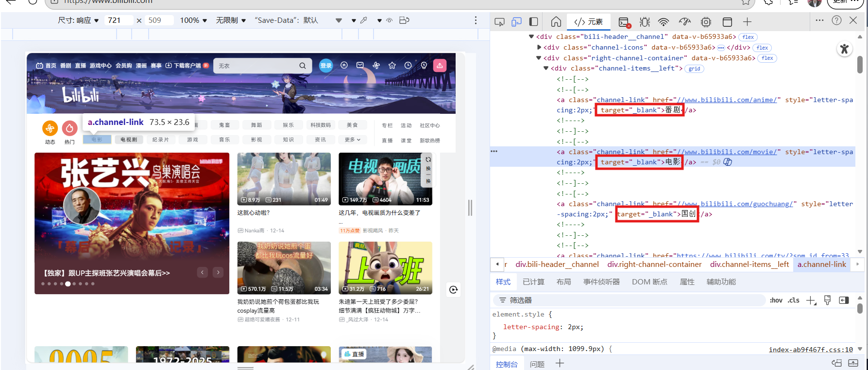The image size is (868, 370).
Task: Expand the 更多 channel dropdown
Action: [353, 140]
